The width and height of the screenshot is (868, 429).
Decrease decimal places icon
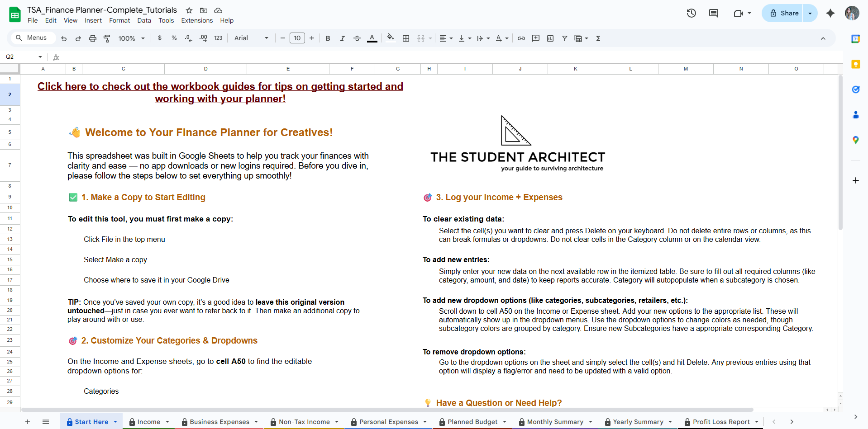click(x=189, y=38)
